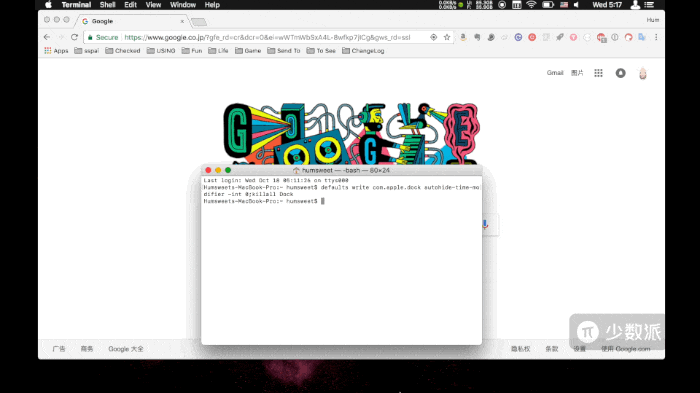This screenshot has width=700, height=393.
Task: Click the Terminal prompt line with cursor
Action: 264,201
